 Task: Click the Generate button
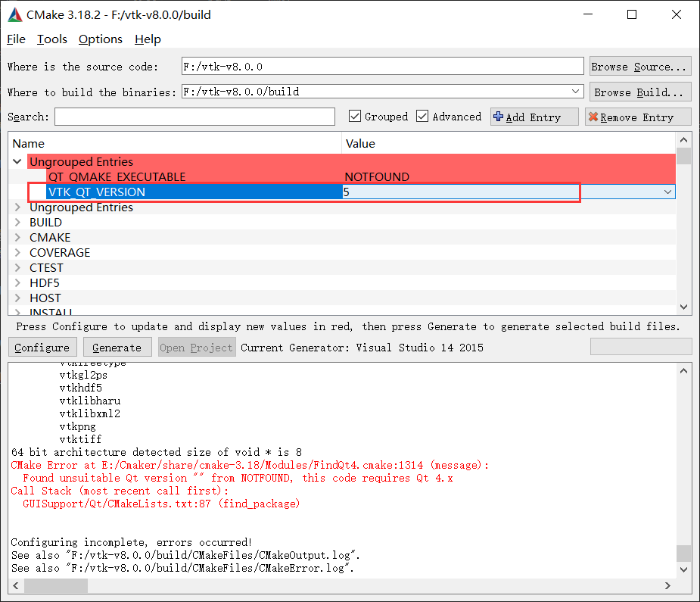point(117,347)
